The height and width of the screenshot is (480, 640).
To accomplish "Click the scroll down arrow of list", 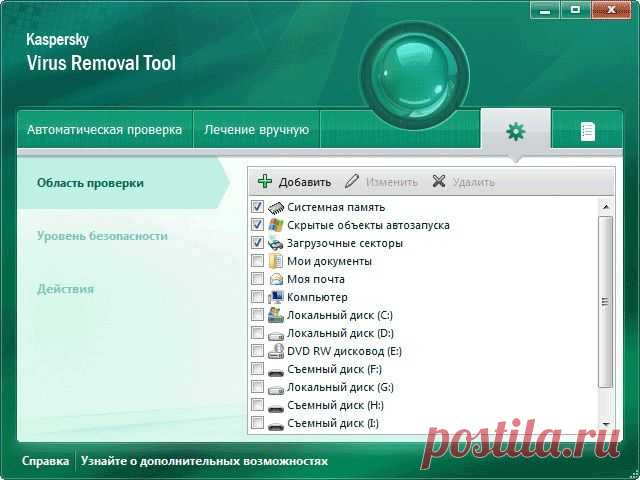I will click(x=606, y=424).
